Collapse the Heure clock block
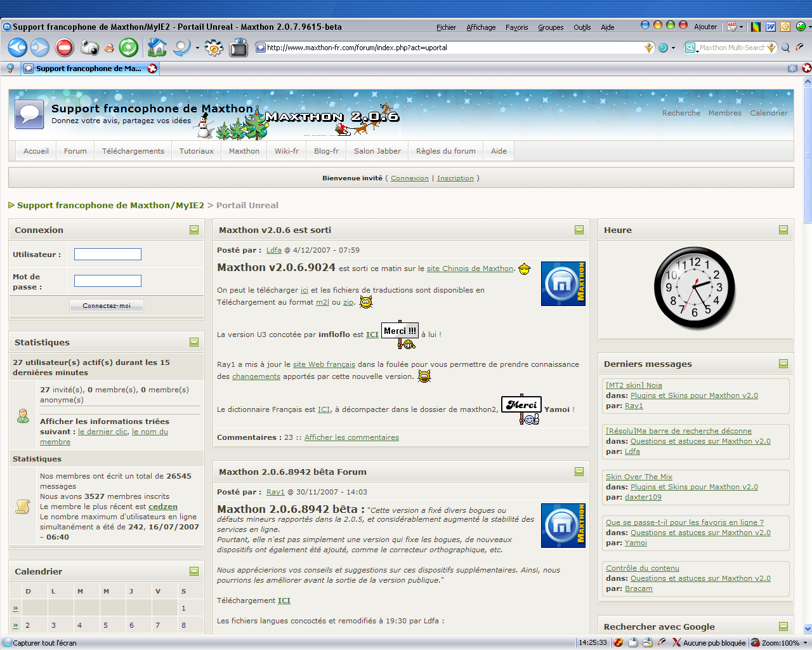This screenshot has width=812, height=650. pos(783,230)
